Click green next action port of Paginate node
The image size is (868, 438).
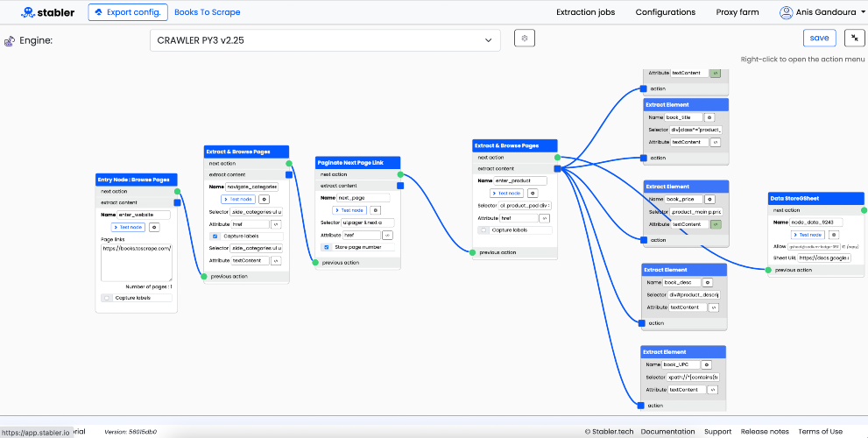[x=400, y=174]
